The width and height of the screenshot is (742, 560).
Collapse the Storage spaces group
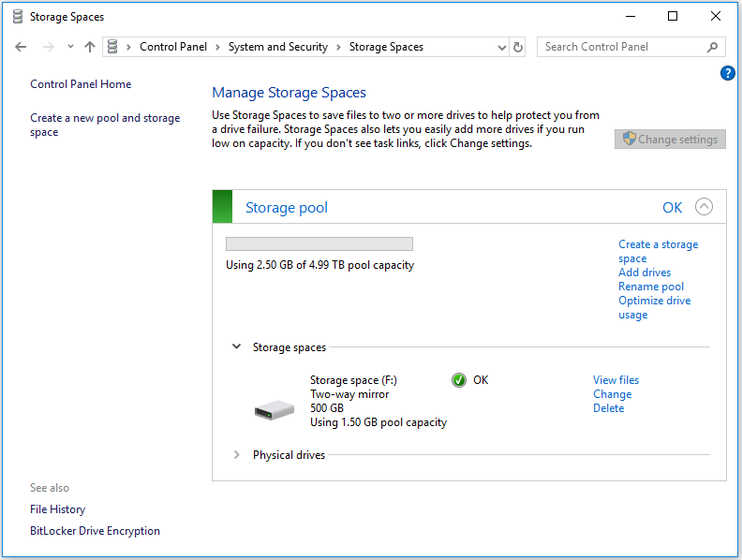point(237,346)
